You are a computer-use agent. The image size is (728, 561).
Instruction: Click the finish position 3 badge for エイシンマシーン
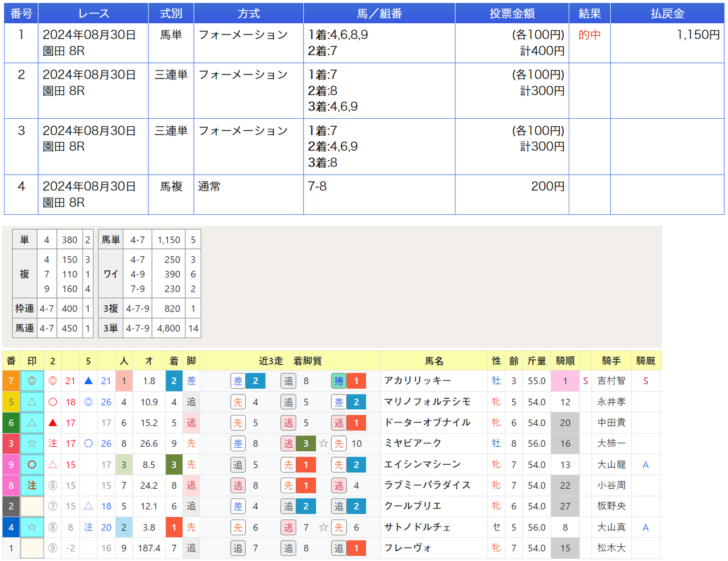(174, 464)
